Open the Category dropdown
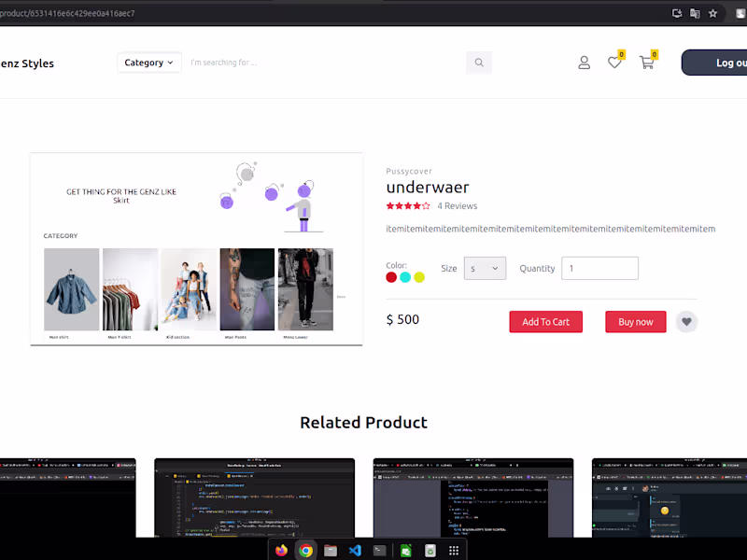Image resolution: width=747 pixels, height=560 pixels. click(x=149, y=63)
